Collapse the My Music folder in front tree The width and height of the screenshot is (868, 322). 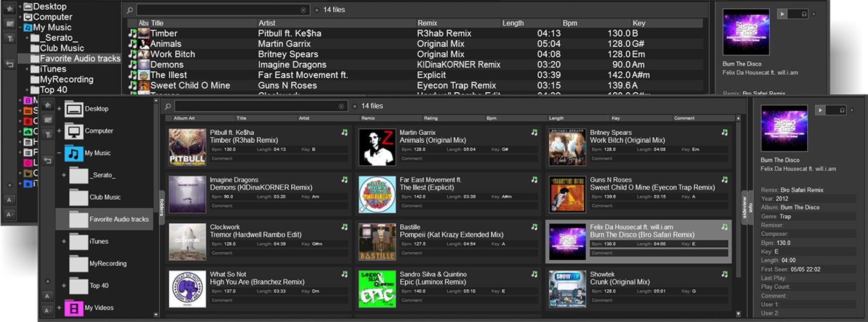59,153
